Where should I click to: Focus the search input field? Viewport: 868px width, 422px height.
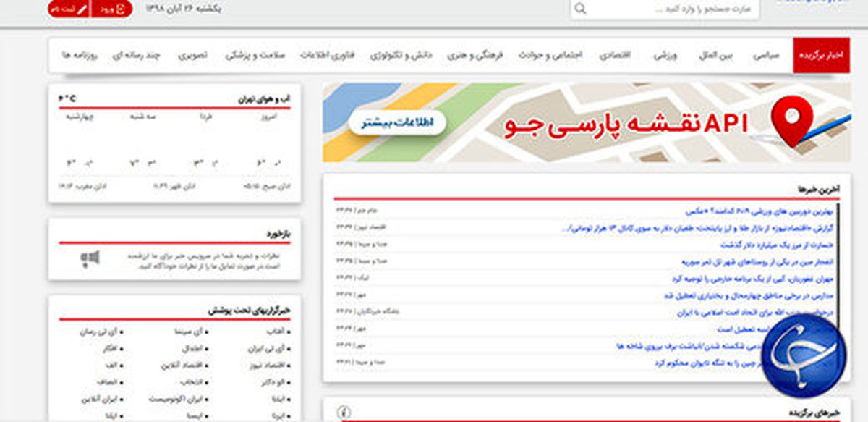665,9
